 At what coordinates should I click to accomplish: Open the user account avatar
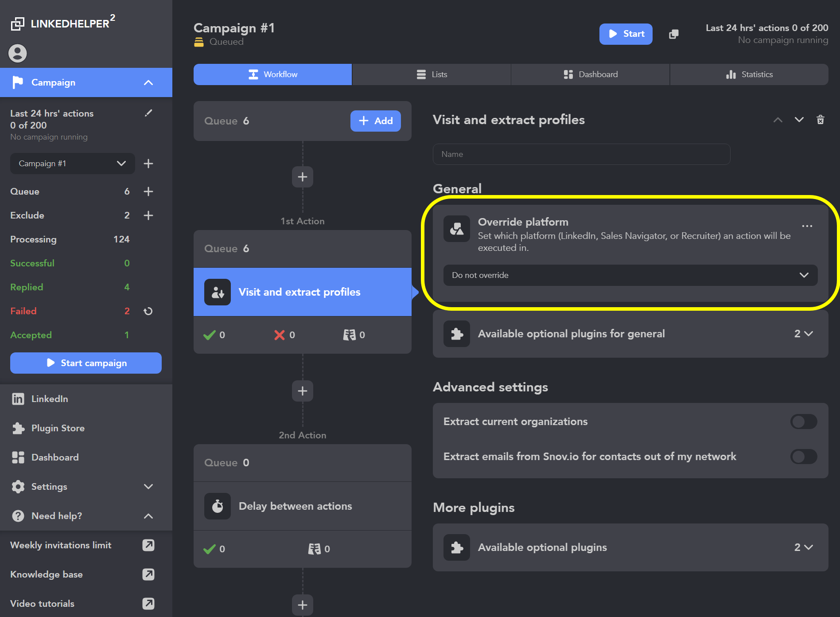[18, 53]
